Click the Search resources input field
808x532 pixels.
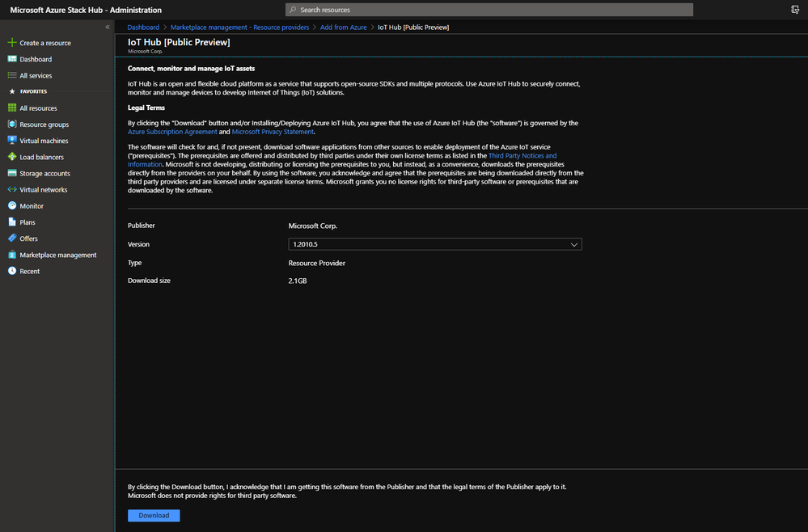pyautogui.click(x=489, y=10)
